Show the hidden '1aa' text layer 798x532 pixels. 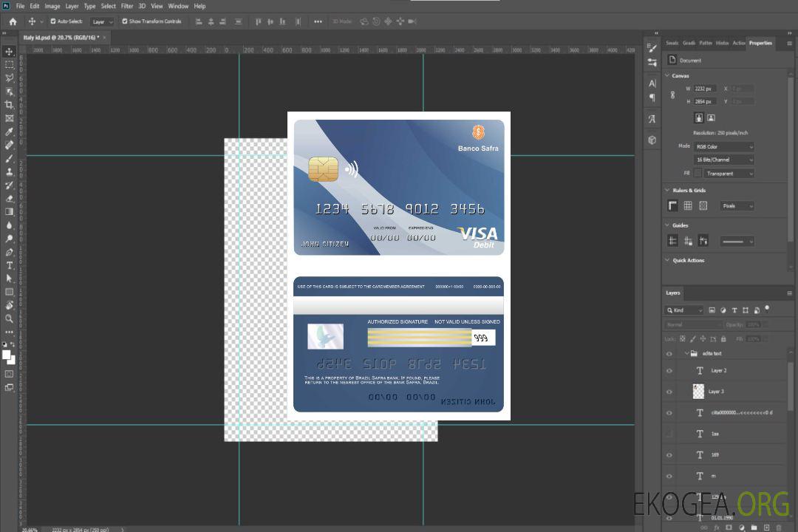point(669,434)
